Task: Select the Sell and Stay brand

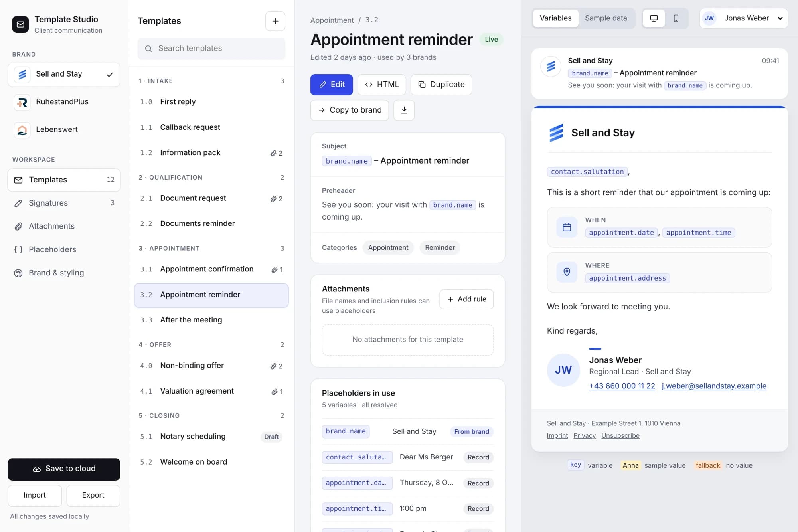Action: pyautogui.click(x=64, y=75)
